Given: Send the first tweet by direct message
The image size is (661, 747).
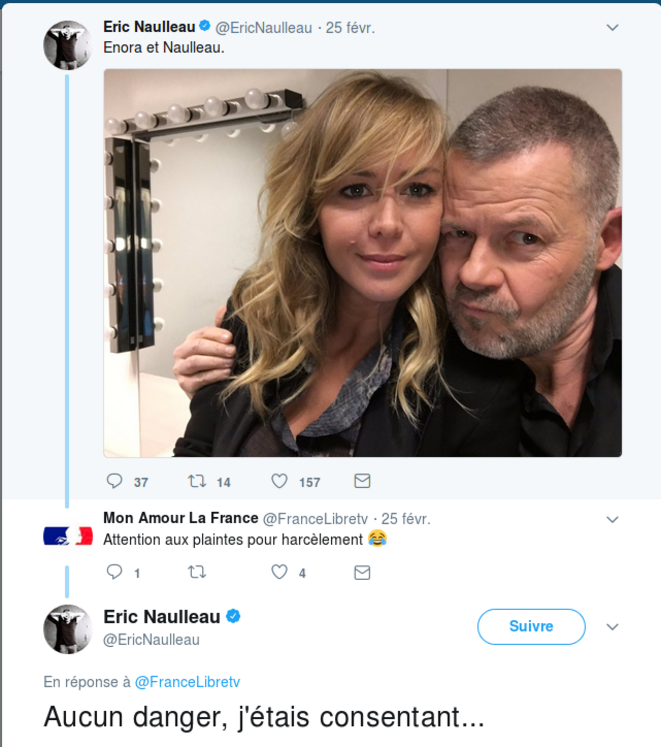Looking at the screenshot, I should coord(362,481).
